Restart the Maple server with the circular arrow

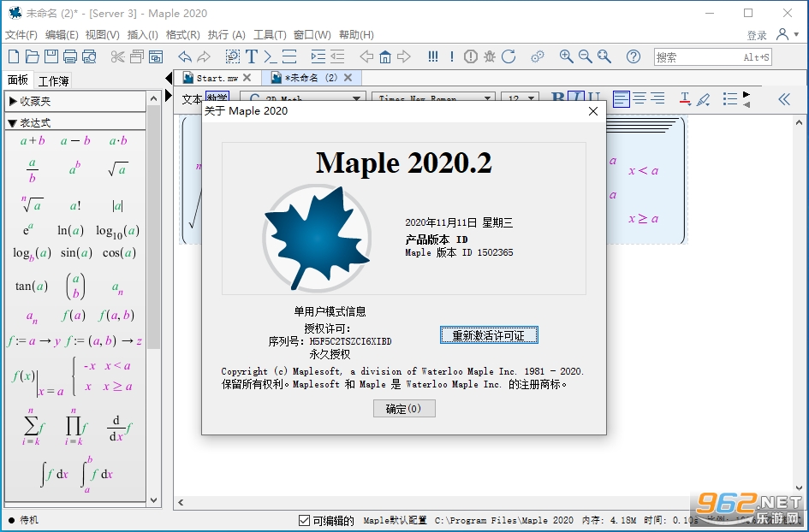point(509,56)
